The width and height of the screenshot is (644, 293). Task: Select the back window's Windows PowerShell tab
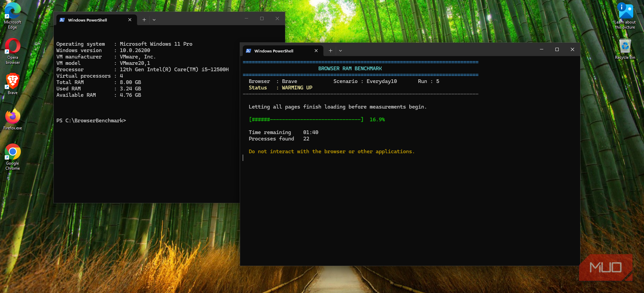click(96, 20)
